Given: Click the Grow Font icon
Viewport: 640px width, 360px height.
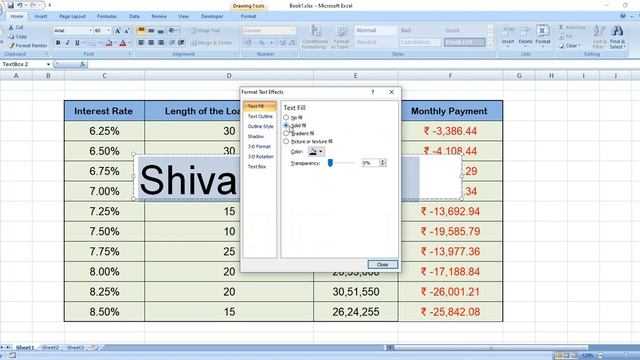Looking at the screenshot, I should 118,31.
